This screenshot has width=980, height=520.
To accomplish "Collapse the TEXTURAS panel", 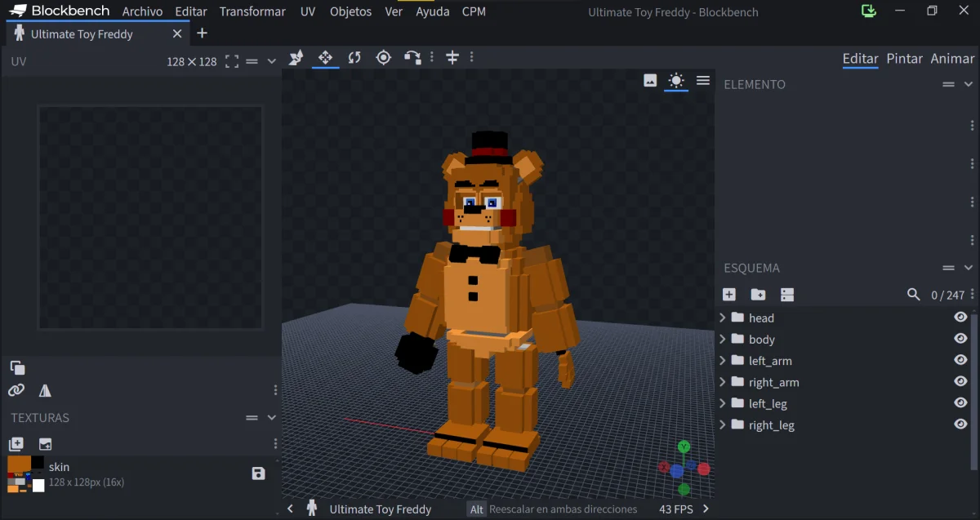I will click(272, 417).
